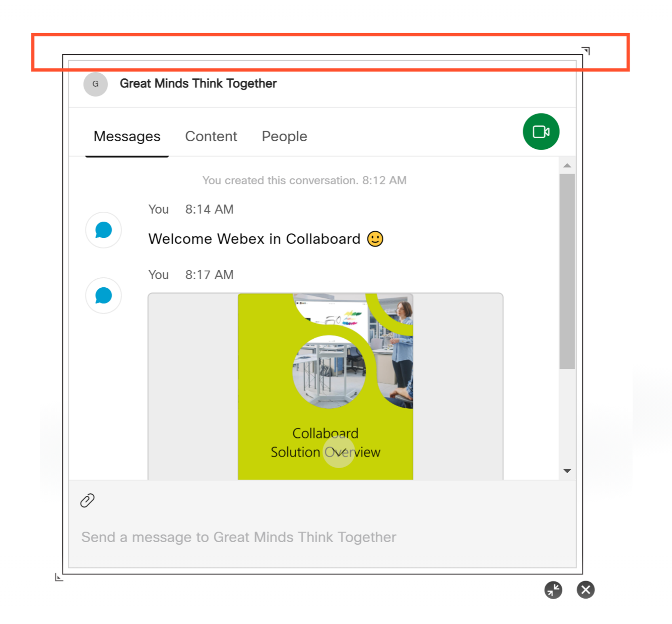The height and width of the screenshot is (624, 672).
Task: Click the 8:17 AM timestamp
Action: coord(209,275)
